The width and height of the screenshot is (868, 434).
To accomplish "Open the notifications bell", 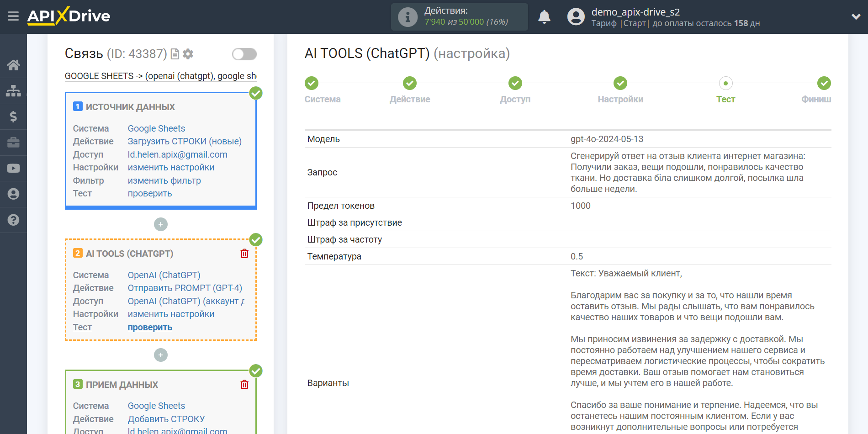I will pos(544,17).
